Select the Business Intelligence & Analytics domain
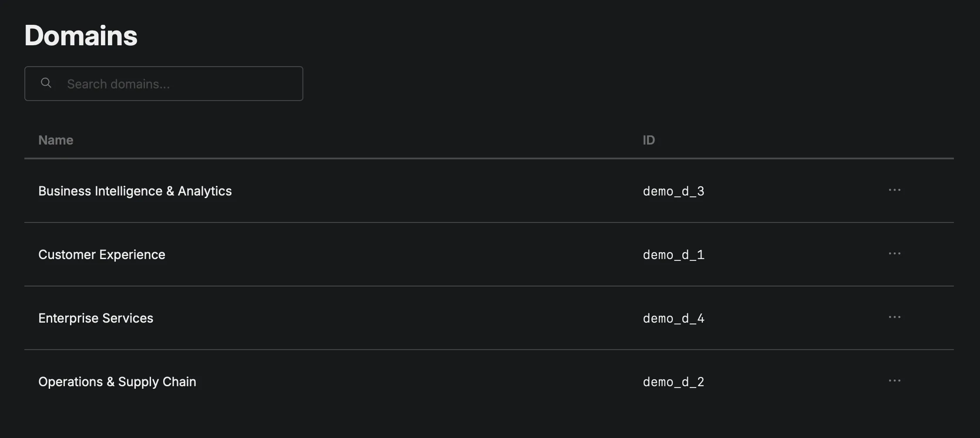Viewport: 980px width, 438px height. tap(135, 191)
